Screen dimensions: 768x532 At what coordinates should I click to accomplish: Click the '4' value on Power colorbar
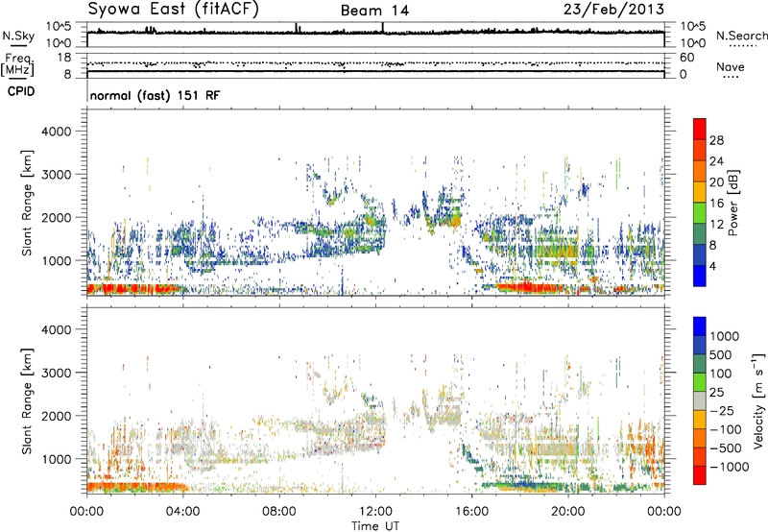pos(713,266)
